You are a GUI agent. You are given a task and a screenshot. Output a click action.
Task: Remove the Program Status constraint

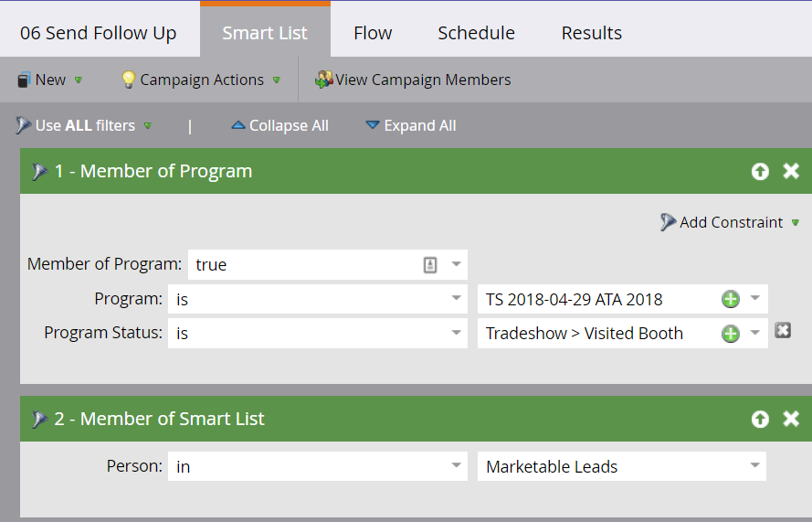(783, 330)
